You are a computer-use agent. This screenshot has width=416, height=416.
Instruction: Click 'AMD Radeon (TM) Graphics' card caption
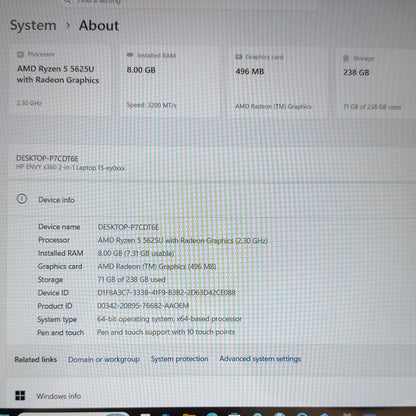coord(273,106)
